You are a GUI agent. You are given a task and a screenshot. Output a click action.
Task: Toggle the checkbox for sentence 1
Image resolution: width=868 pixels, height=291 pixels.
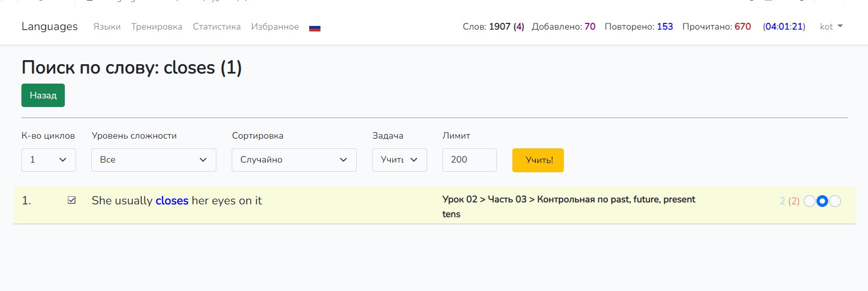pyautogui.click(x=72, y=200)
